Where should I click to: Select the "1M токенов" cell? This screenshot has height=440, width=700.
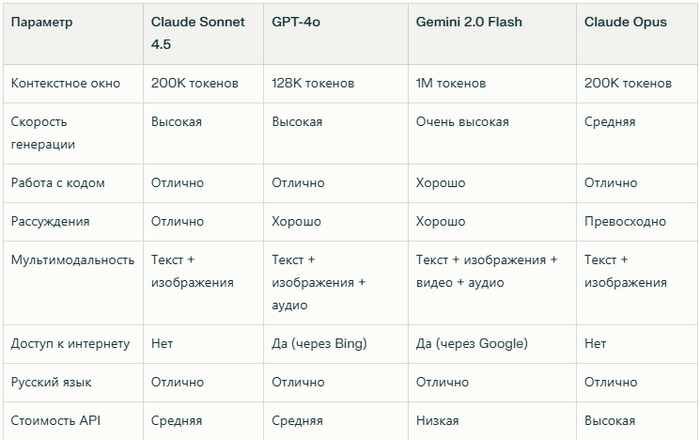click(451, 83)
